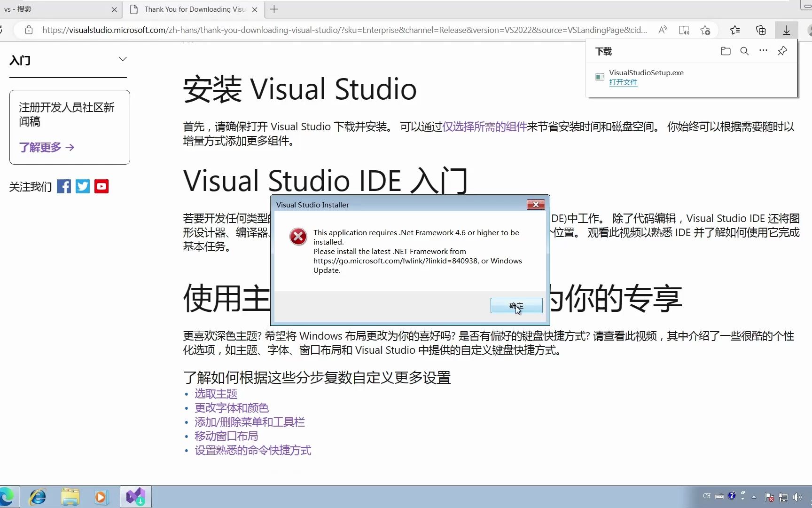812x508 pixels.
Task: Show hidden tray icons with the up arrow
Action: [x=754, y=497]
